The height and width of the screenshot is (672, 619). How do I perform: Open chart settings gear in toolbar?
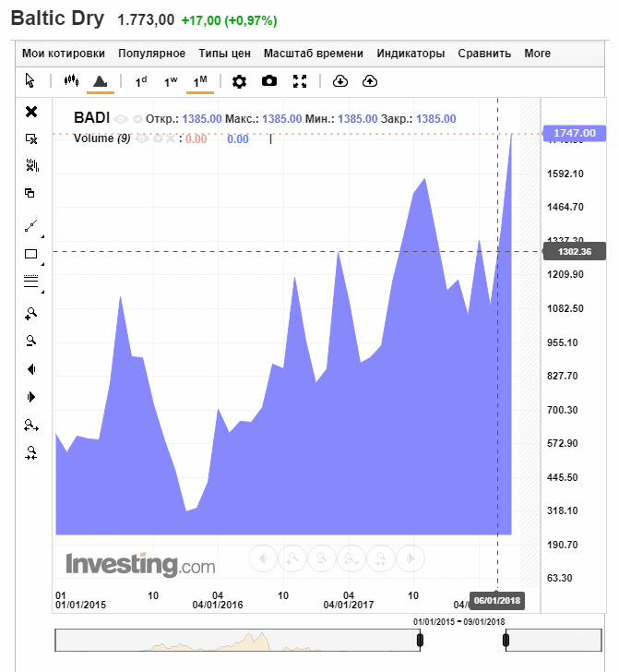pos(239,81)
